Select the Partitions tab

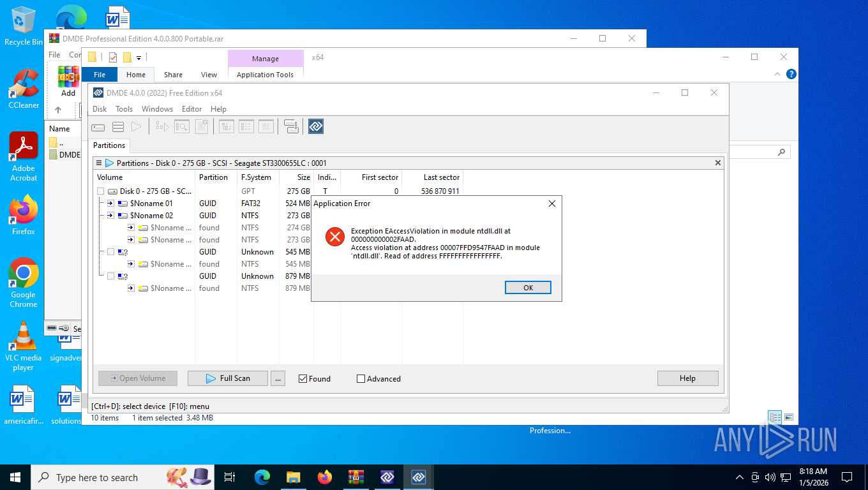click(109, 145)
